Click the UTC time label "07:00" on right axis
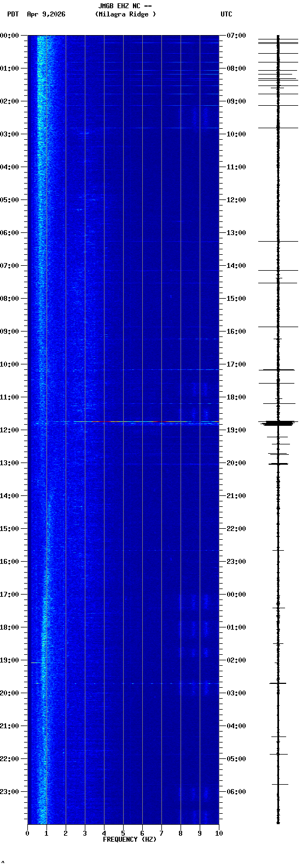302x868 pixels. 236,36
